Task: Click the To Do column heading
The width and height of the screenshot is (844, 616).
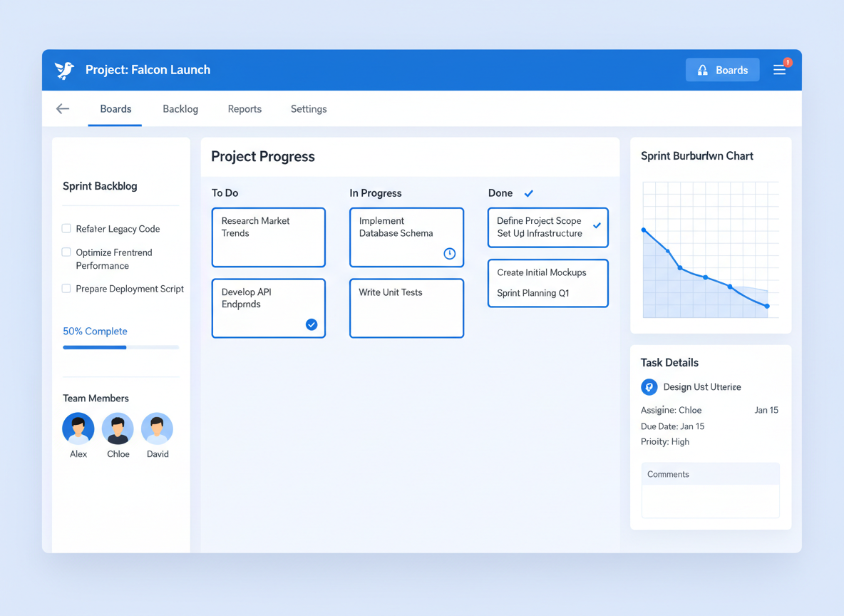Action: [x=225, y=192]
